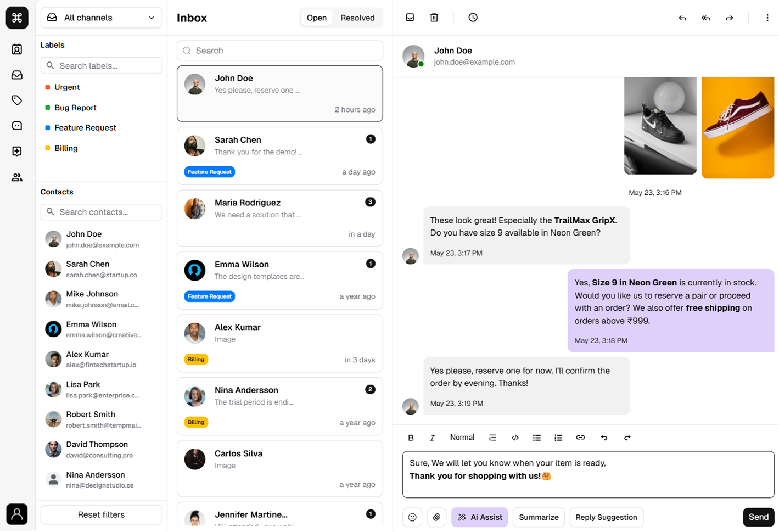Click John Doe avatar in conversation header
The height and width of the screenshot is (532, 779).
point(413,56)
